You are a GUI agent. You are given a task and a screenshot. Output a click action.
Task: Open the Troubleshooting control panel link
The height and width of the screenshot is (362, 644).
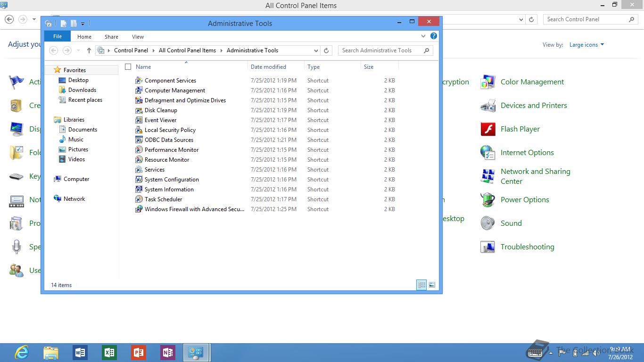pos(527,247)
